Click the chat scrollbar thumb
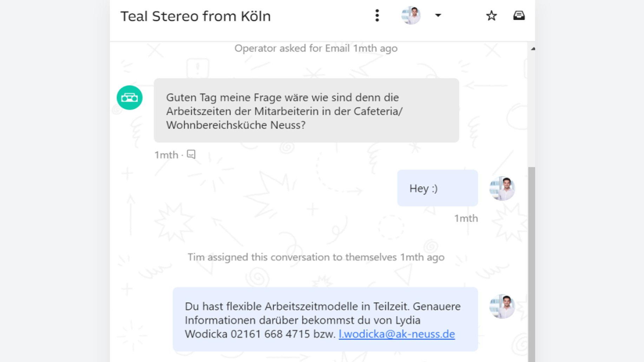This screenshot has width=644, height=362. (531, 263)
